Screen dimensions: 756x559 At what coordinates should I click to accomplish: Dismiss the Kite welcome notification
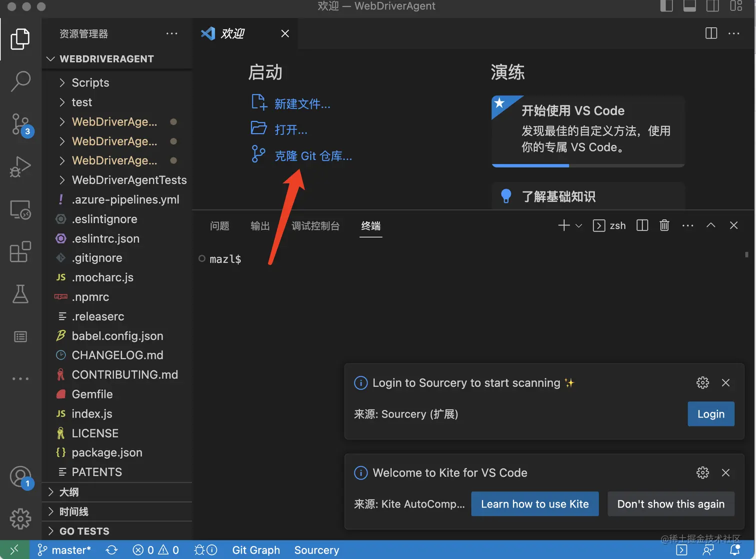point(725,472)
